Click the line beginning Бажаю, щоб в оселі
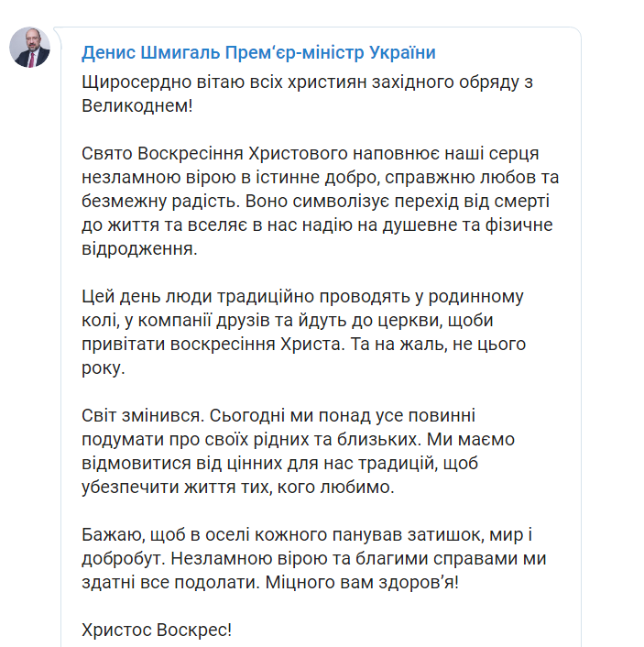The width and height of the screenshot is (644, 647). click(x=307, y=535)
